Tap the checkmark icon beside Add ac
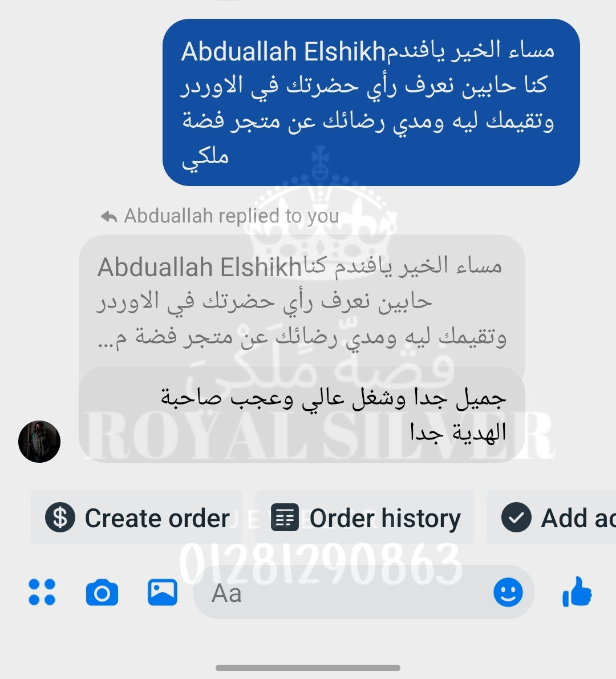 tap(516, 518)
